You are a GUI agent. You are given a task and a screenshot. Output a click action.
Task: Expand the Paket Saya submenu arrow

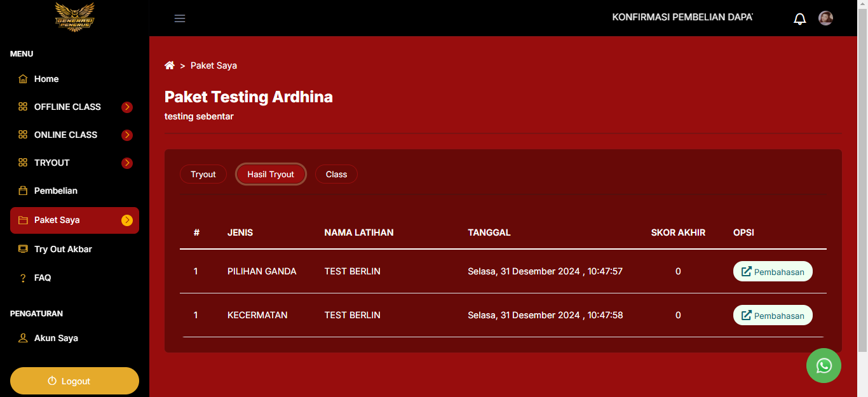tap(127, 220)
